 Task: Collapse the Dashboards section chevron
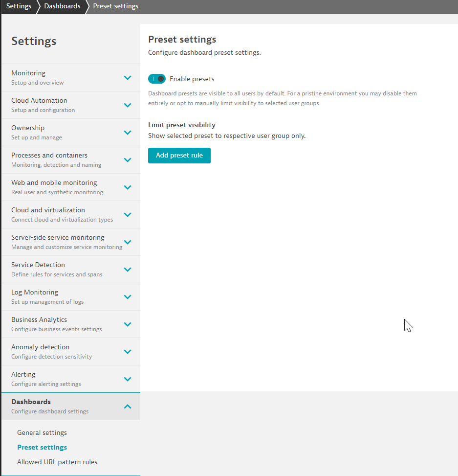128,407
